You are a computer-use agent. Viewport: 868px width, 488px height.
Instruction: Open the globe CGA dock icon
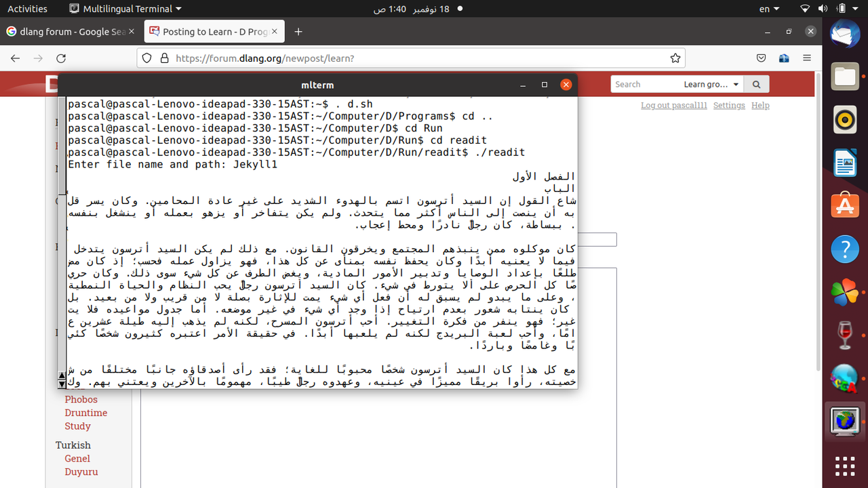click(x=845, y=378)
